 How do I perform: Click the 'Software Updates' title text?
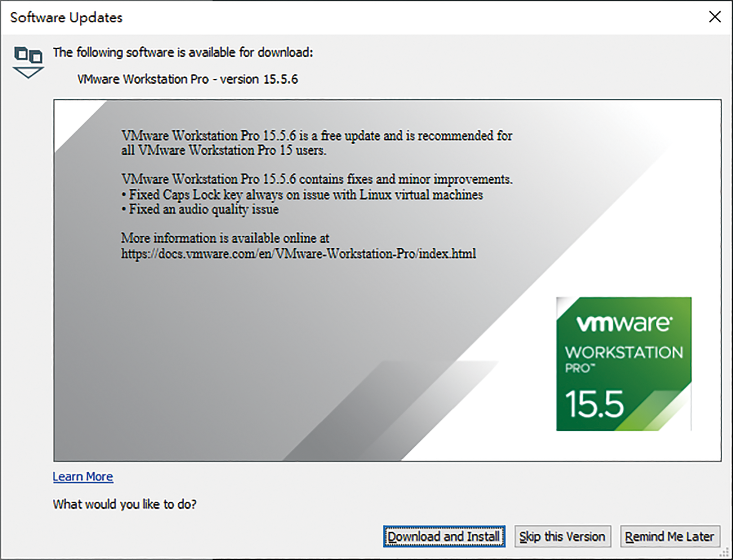coord(66,17)
